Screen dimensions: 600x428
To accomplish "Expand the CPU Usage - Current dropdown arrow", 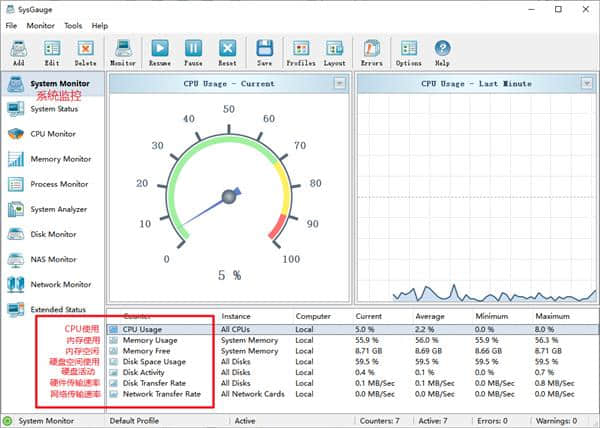I will click(x=339, y=84).
